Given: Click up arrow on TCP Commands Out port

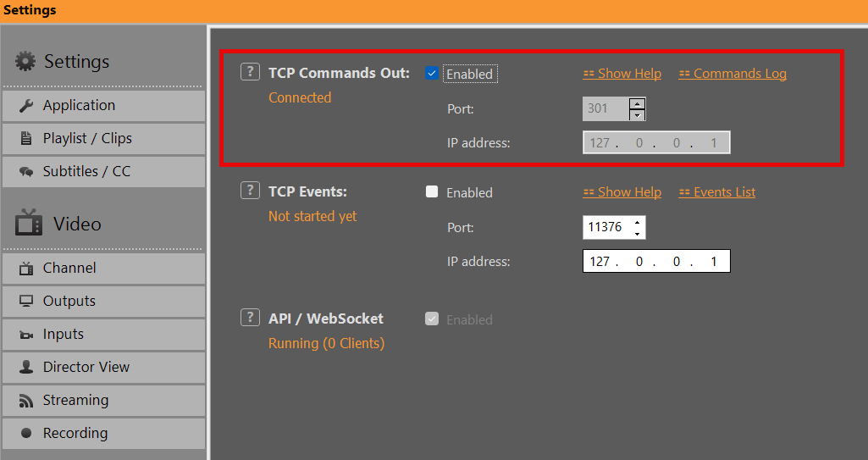Looking at the screenshot, I should pos(637,103).
